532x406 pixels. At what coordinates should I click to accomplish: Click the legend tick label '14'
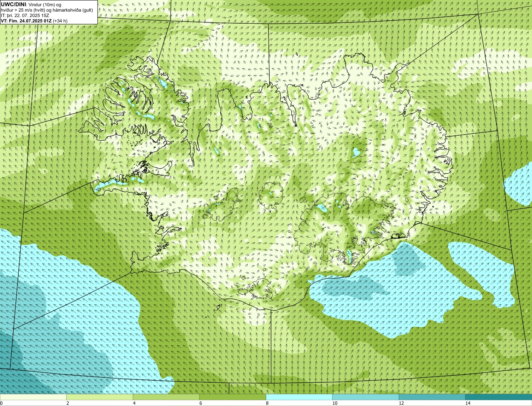pos(468,403)
